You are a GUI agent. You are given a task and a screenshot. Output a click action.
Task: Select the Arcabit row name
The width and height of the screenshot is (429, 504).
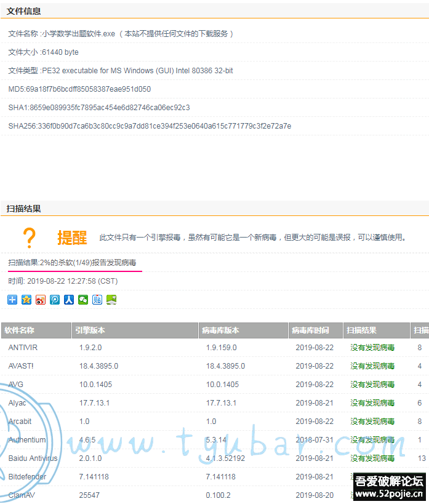pos(20,422)
